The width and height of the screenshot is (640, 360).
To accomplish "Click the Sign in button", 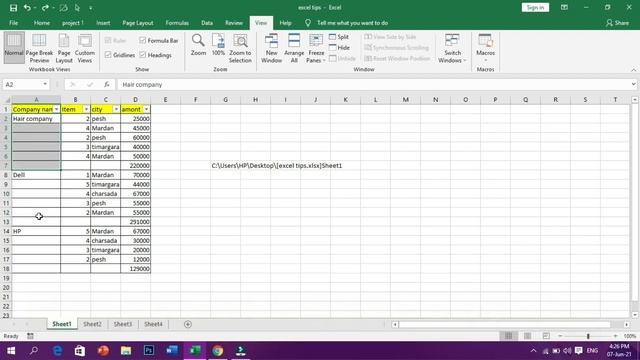I will pos(535,7).
